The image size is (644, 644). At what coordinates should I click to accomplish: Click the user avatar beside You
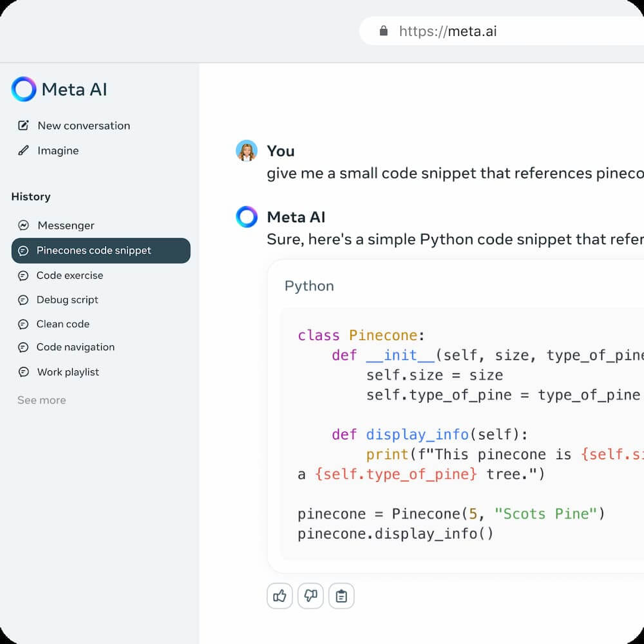247,151
